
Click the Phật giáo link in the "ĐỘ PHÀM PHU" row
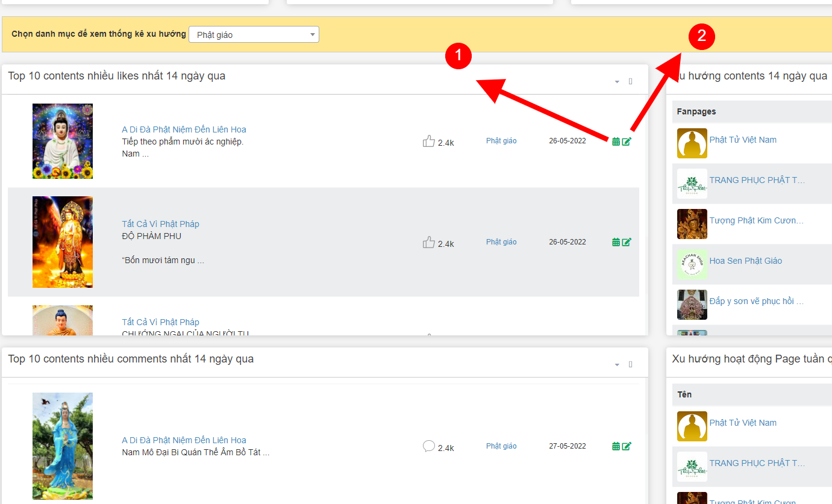tap(501, 242)
